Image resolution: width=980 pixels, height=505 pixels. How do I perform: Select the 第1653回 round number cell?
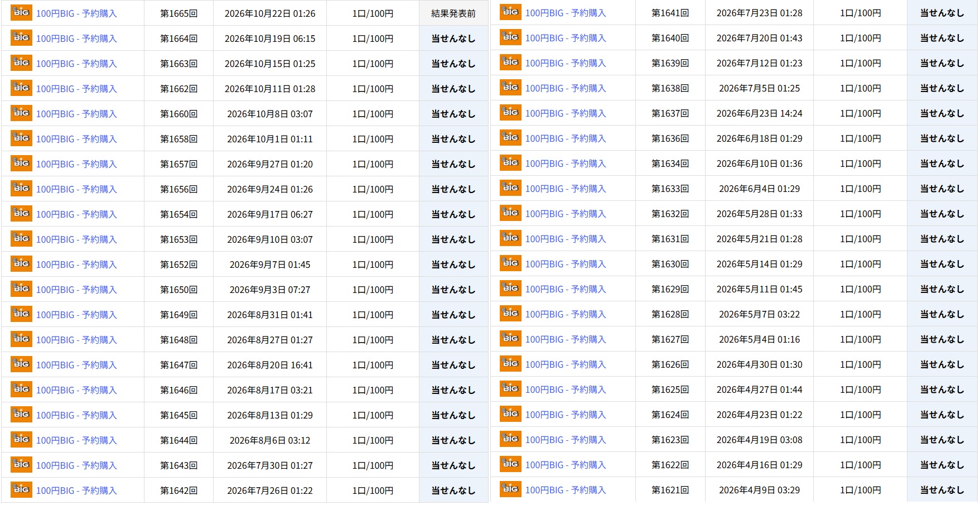click(178, 239)
